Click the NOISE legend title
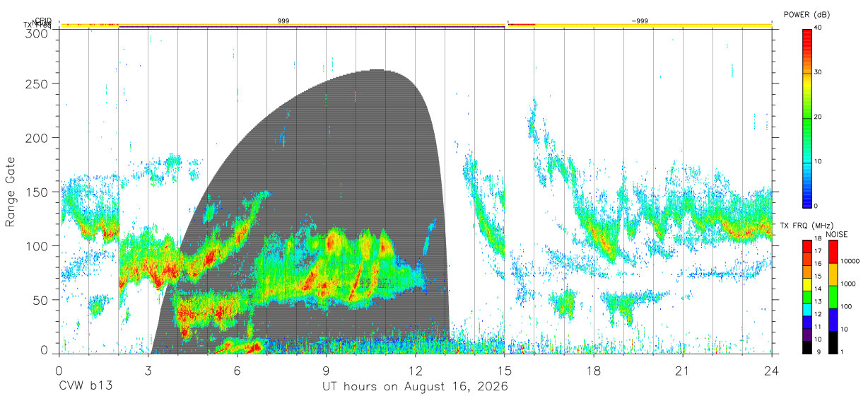The width and height of the screenshot is (868, 401). 837,234
